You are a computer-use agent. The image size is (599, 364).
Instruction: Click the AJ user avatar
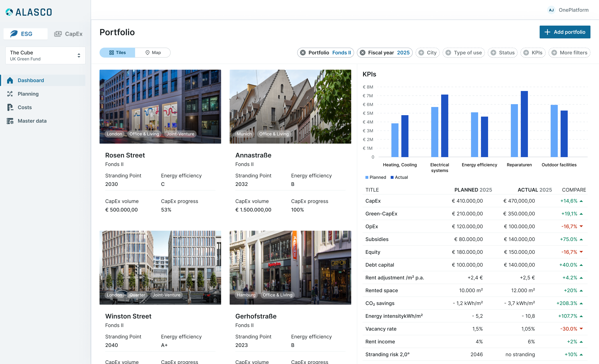(551, 10)
